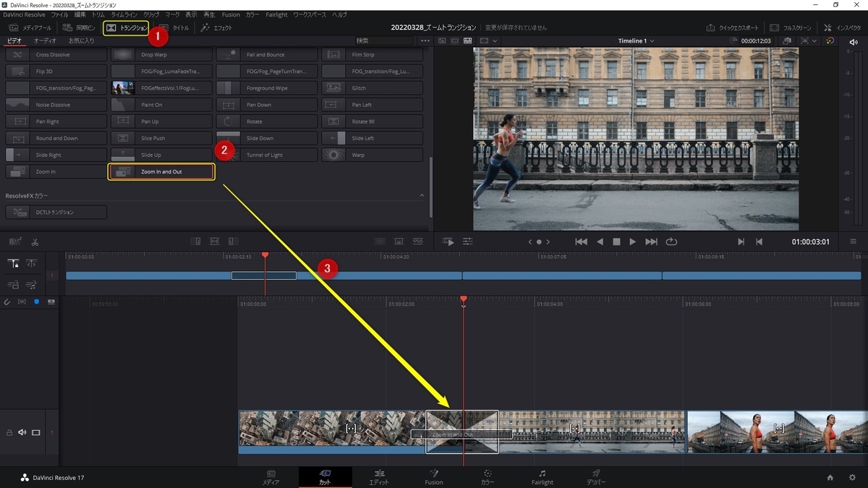Open the transitions panel options (three dots)
The height and width of the screenshot is (488, 868).
tap(425, 40)
